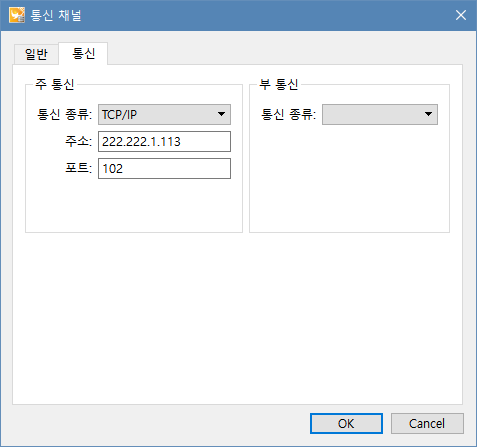Expand the 주 통신 dropdown arrow
The image size is (477, 447).
pyautogui.click(x=221, y=114)
